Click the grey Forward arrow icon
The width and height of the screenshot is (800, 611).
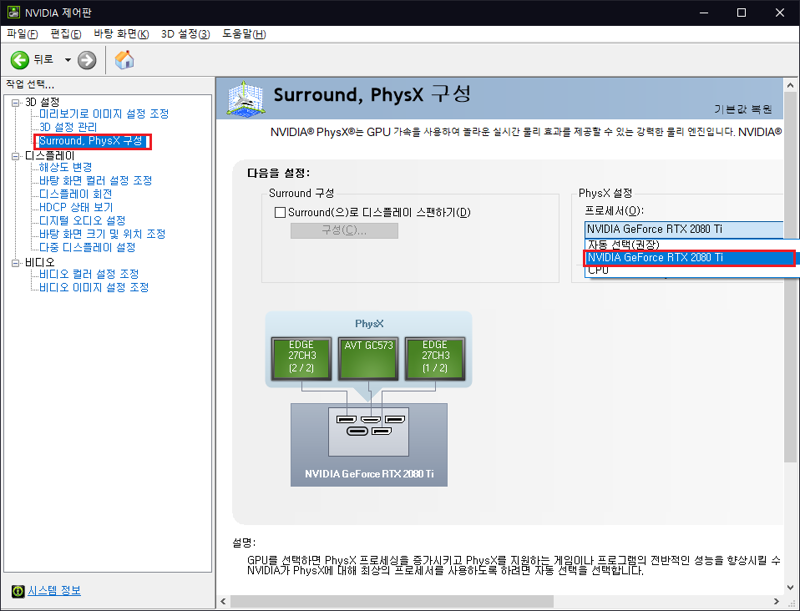click(x=87, y=60)
